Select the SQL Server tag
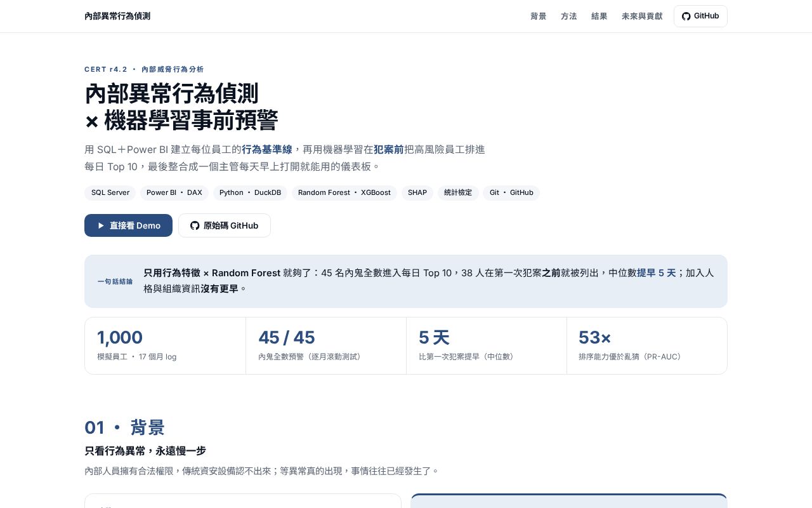The height and width of the screenshot is (508, 812). point(110,193)
